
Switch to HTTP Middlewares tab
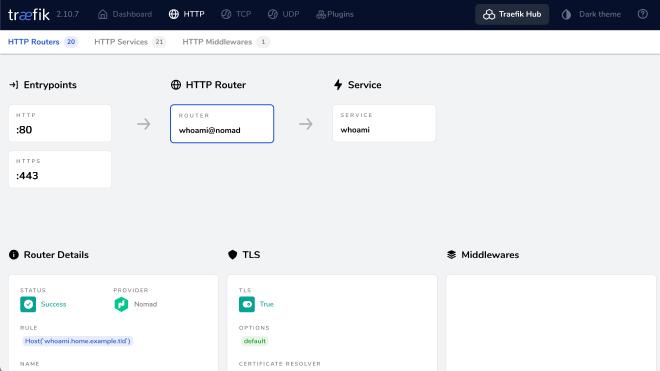[225, 42]
